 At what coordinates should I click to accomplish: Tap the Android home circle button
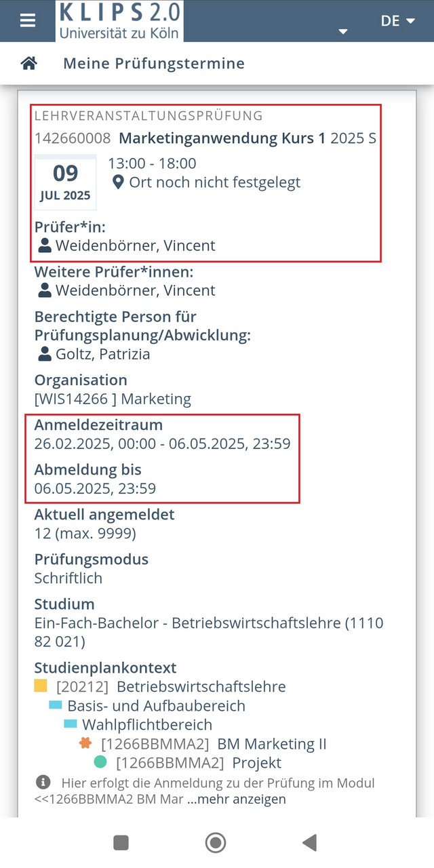[x=216, y=842]
